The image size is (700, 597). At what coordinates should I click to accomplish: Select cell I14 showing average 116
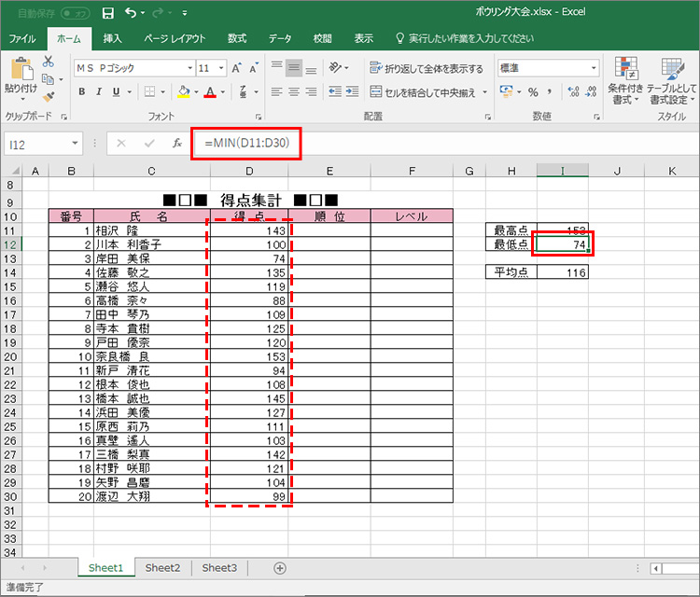pyautogui.click(x=562, y=272)
